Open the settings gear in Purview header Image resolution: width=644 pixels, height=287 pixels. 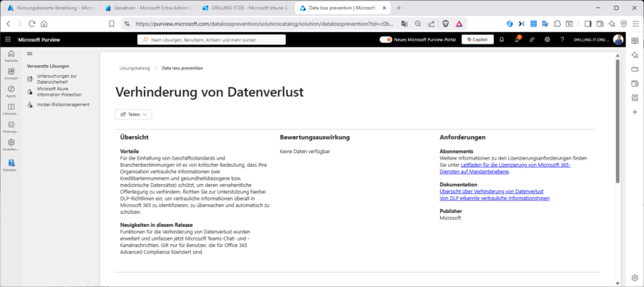coord(547,40)
